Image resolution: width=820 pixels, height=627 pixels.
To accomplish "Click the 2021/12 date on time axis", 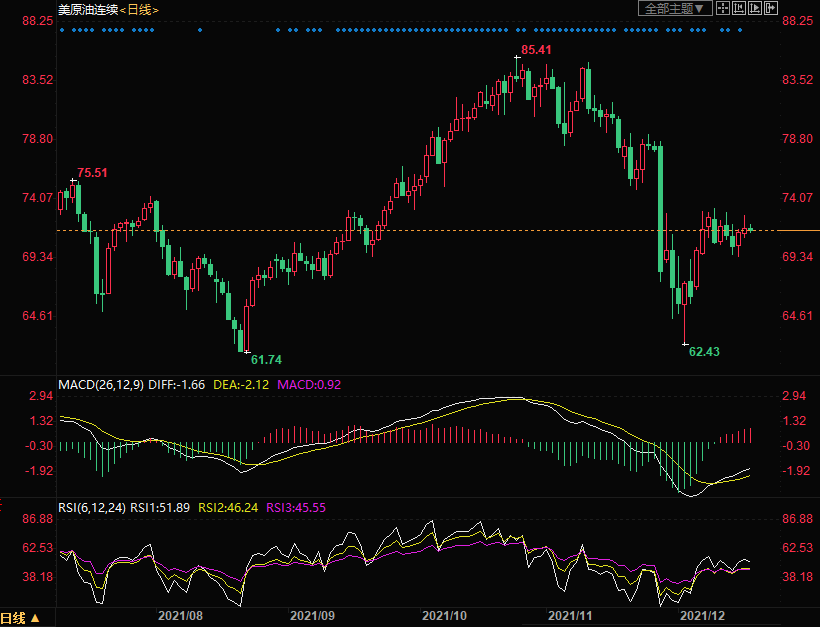I will pyautogui.click(x=701, y=618).
